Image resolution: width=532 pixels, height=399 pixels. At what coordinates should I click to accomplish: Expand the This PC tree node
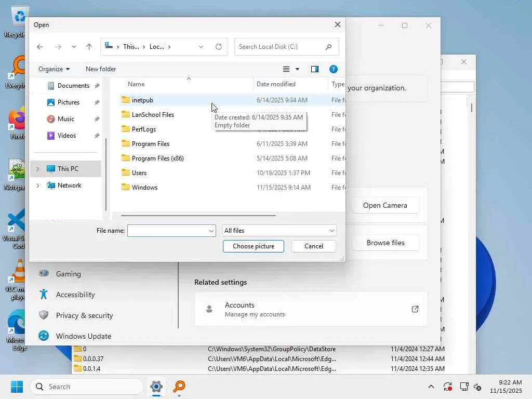pos(37,169)
